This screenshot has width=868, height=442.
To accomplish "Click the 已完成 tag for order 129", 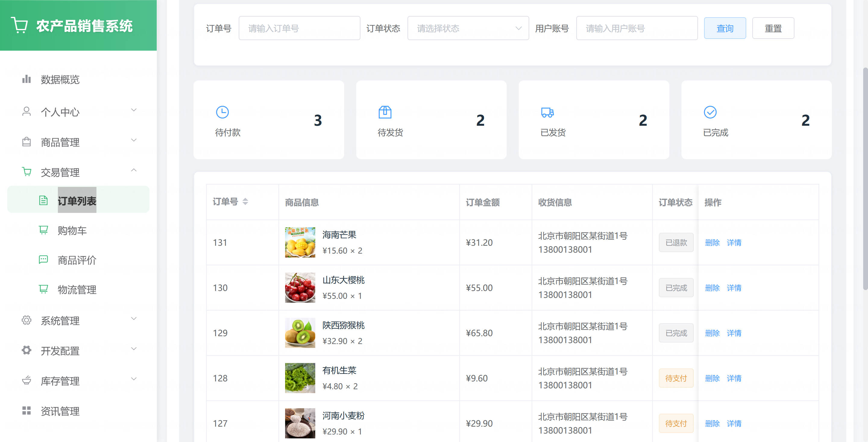I will pos(676,333).
